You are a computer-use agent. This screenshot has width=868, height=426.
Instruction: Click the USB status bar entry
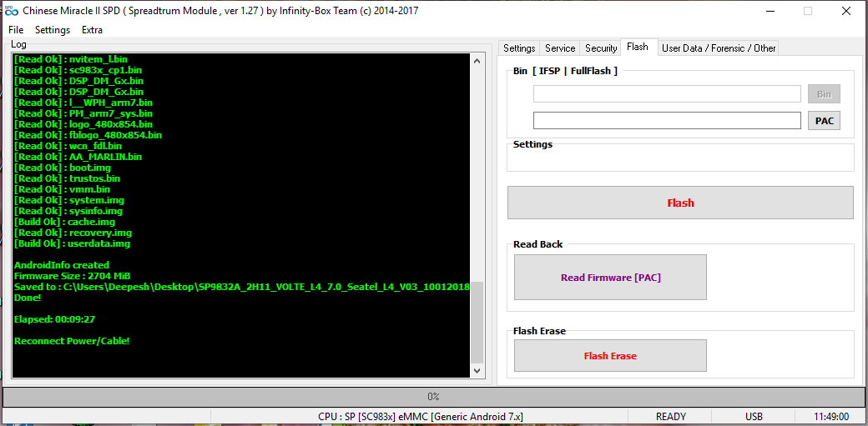(754, 417)
